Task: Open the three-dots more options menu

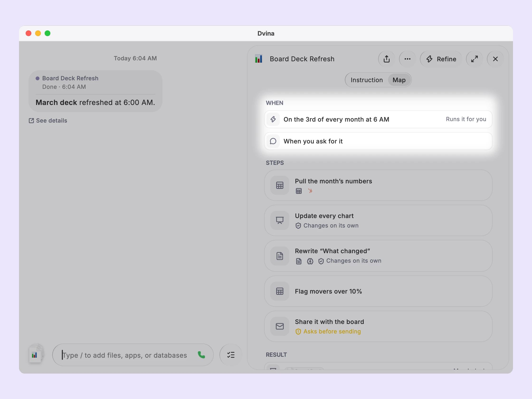Action: [407, 59]
